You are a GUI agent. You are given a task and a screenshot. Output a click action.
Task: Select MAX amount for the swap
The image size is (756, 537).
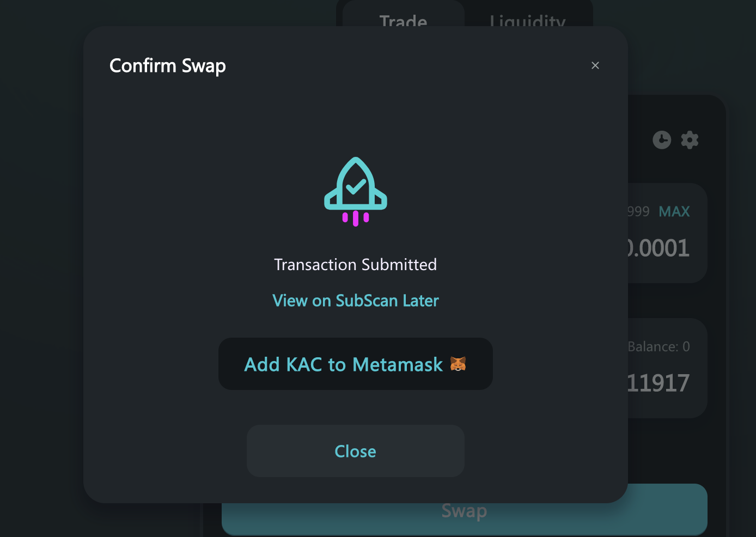click(x=674, y=211)
